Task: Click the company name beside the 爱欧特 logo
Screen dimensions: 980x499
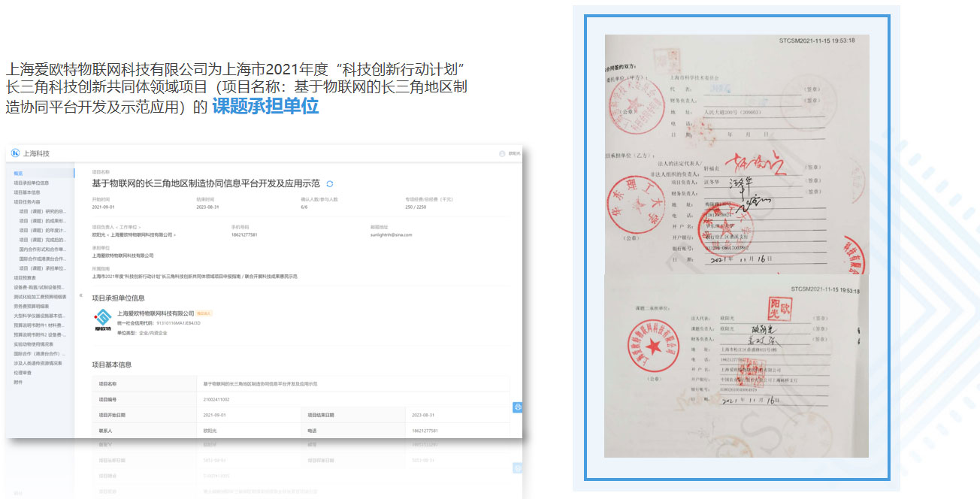Action: (x=156, y=313)
